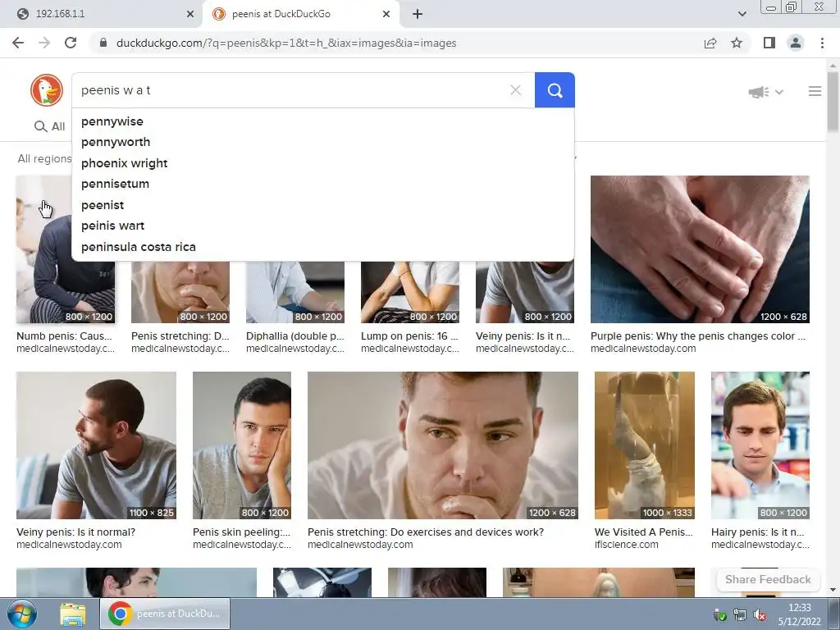Toggle the browser side panel icon
Screen dimensions: 840x630
(769, 43)
